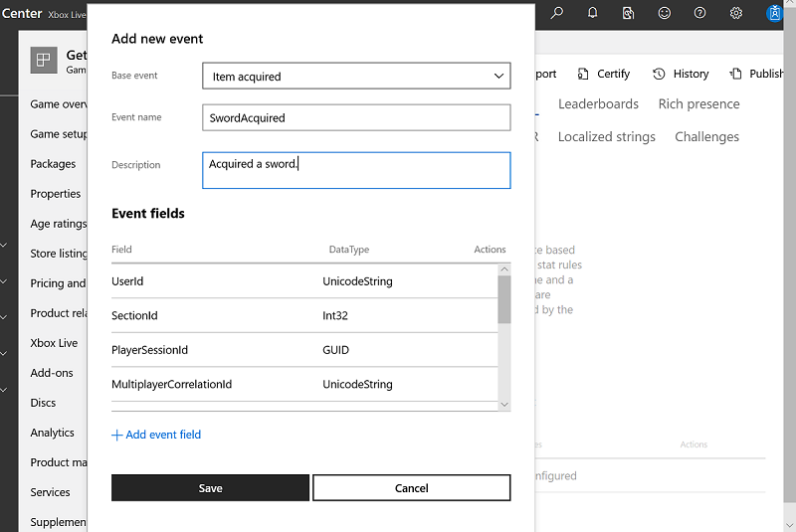Switch to the Rich presence tab

pos(699,104)
